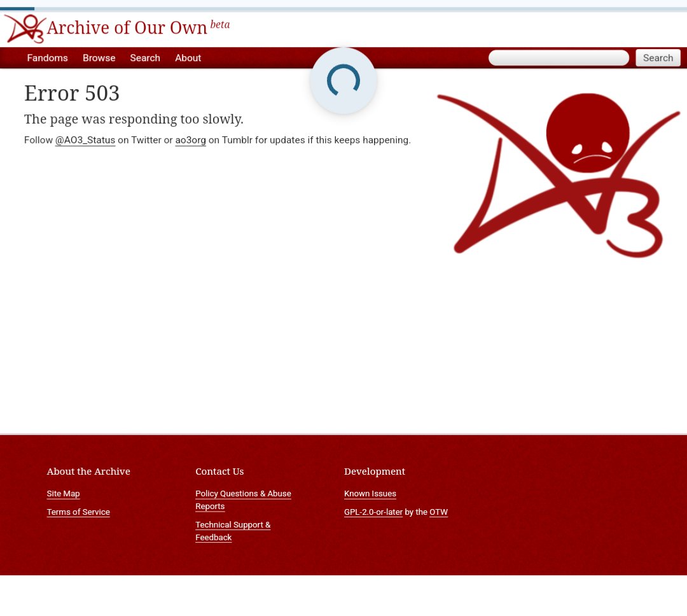Click the Search button next to the input
The height and width of the screenshot is (616, 687).
point(658,58)
